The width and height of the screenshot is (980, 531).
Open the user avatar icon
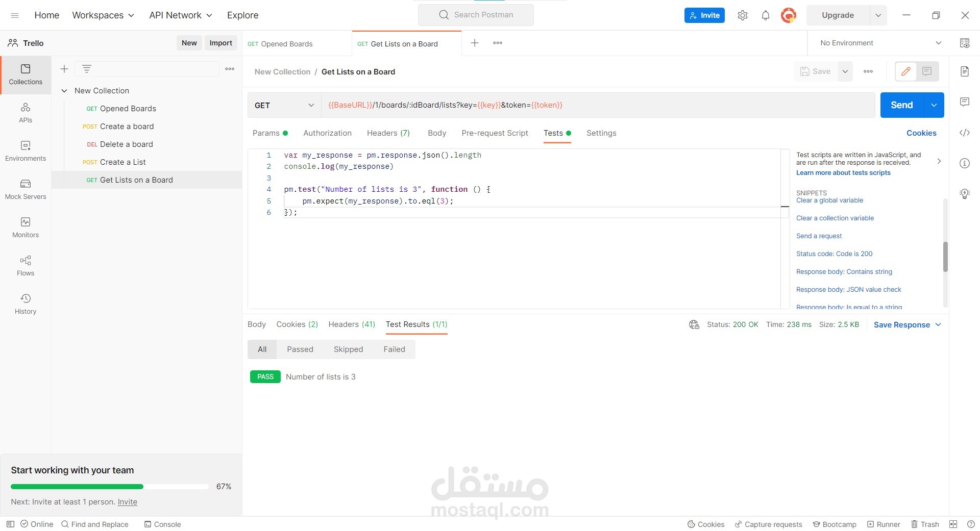point(789,15)
